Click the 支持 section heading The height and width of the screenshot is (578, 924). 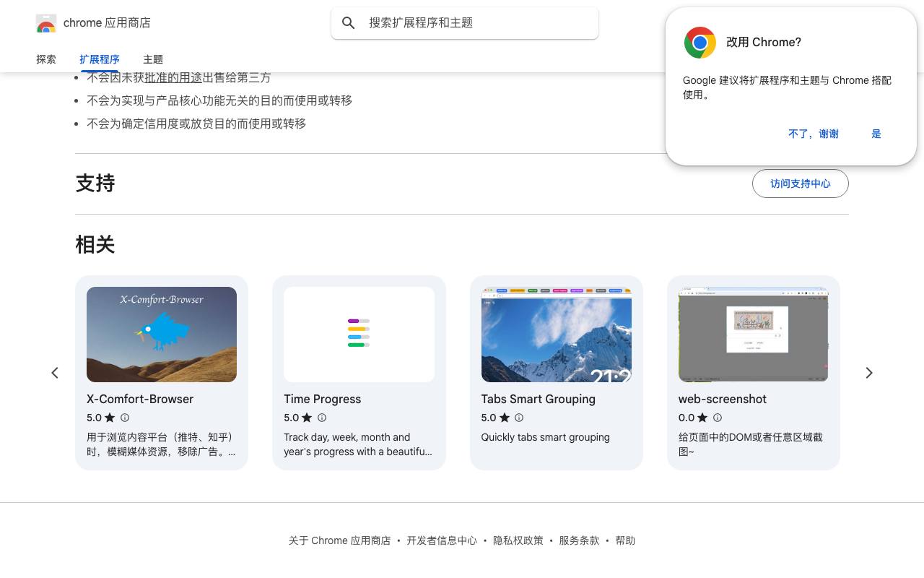tap(95, 184)
